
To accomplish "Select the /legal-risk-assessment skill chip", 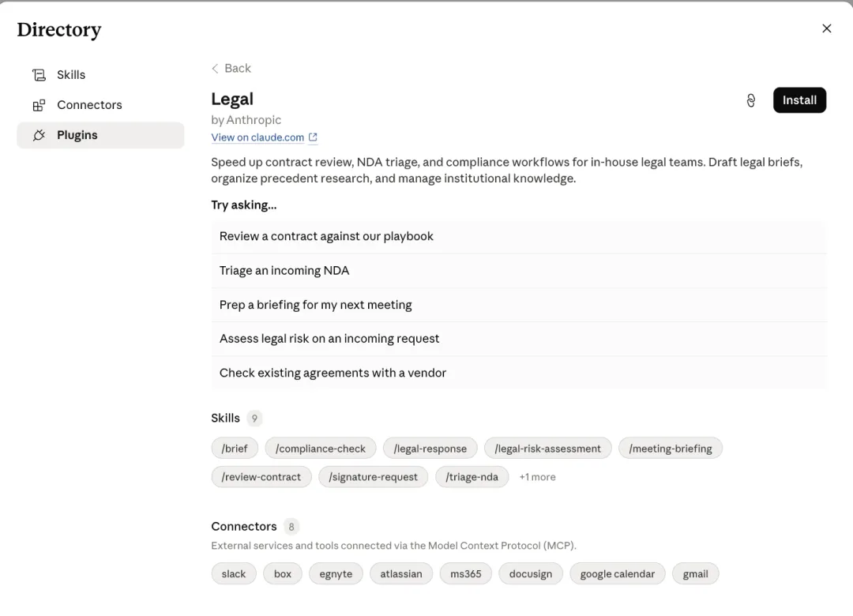I will click(547, 449).
